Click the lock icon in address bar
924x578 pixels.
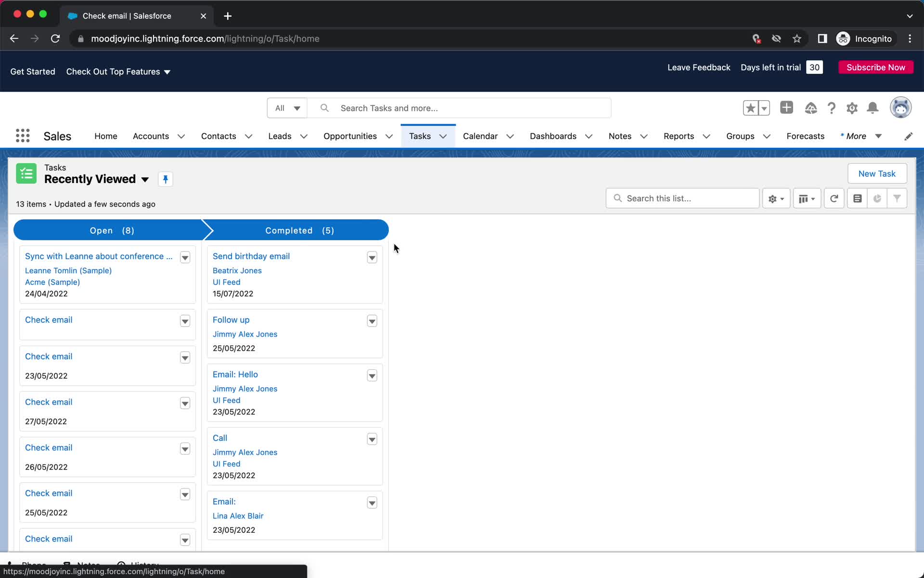pyautogui.click(x=80, y=39)
